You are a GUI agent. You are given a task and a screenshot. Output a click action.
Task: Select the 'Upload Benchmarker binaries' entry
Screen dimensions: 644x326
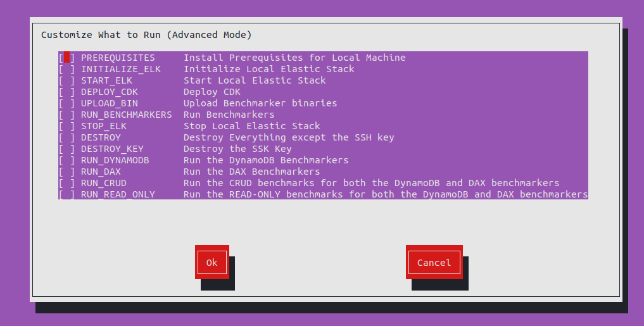point(260,103)
